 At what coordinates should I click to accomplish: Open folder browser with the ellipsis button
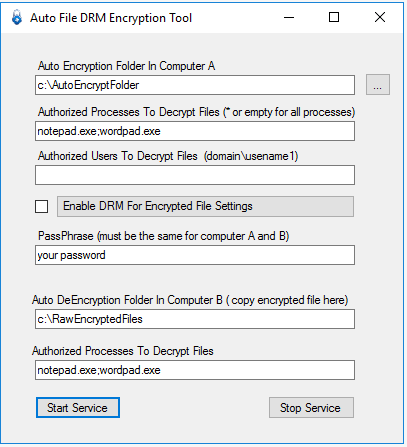coord(378,85)
